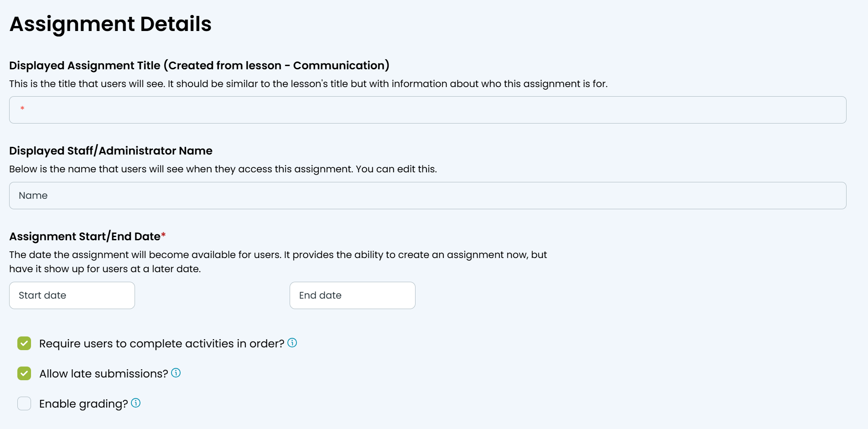Show info icon next to Allow late submissions
868x429 pixels.
tap(176, 373)
